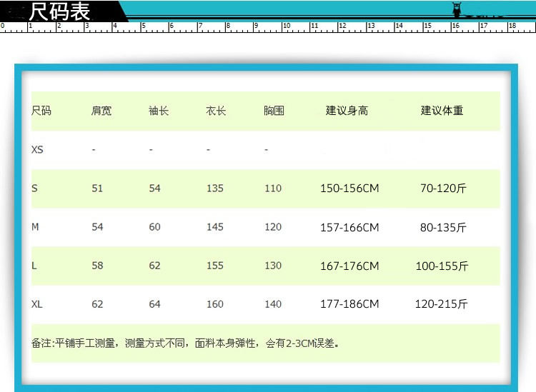
Task: Click the 167-176CM height value
Action: (349, 266)
